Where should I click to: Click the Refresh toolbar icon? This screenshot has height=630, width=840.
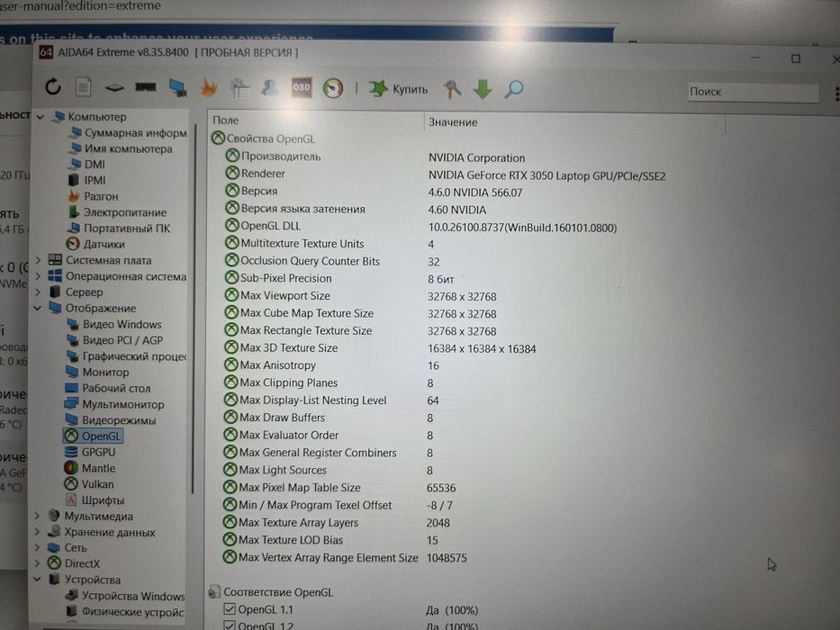click(53, 86)
